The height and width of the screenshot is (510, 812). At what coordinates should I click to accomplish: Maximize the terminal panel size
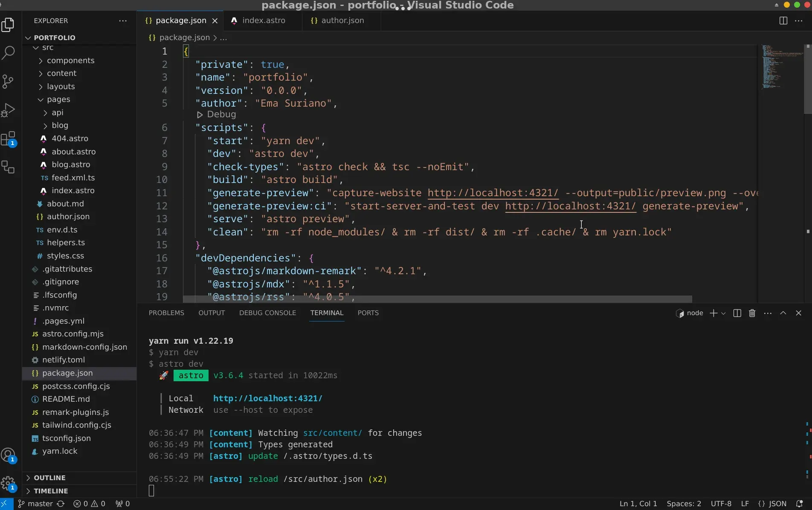[783, 313]
